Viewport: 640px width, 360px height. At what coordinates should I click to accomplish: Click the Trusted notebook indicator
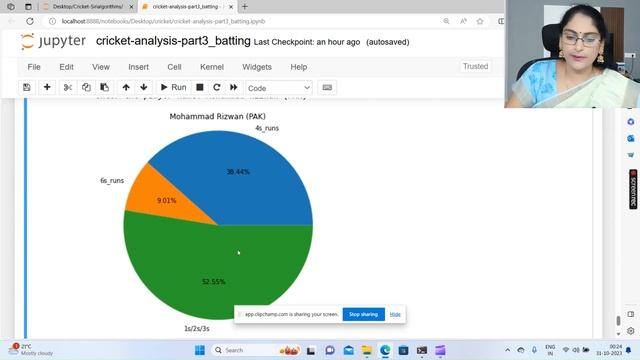(476, 66)
